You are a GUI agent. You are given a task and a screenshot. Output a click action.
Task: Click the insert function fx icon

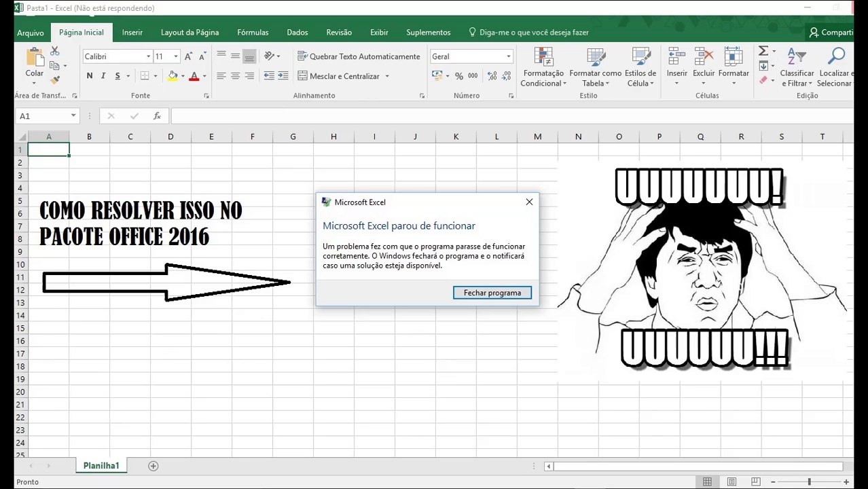(157, 116)
